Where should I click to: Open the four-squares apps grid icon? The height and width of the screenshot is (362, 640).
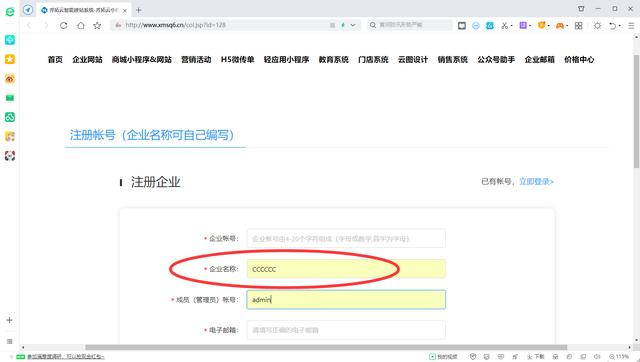click(x=578, y=25)
